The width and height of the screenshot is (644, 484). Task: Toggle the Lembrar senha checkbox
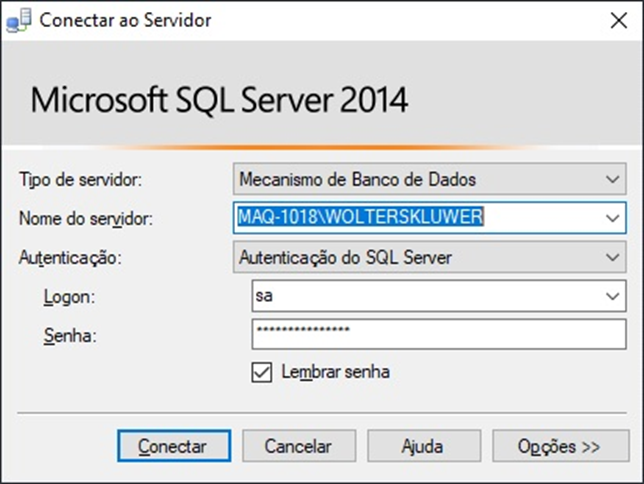[x=262, y=372]
